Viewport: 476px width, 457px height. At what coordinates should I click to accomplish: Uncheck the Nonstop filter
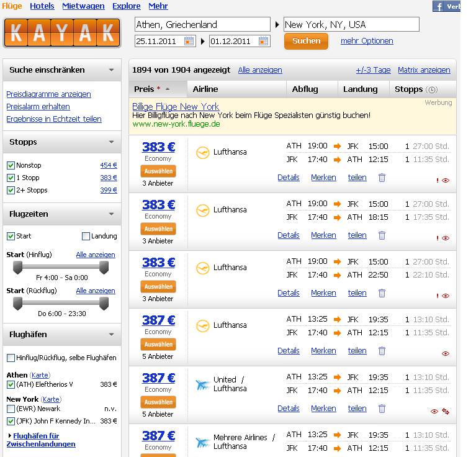11,166
